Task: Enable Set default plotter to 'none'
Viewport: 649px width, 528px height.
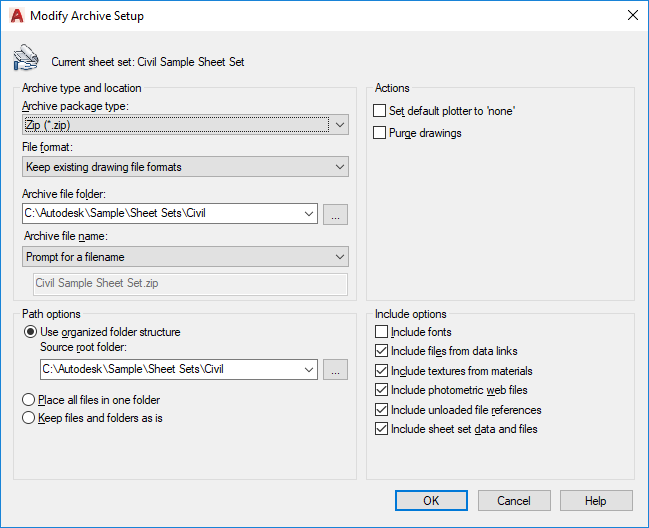Action: click(380, 111)
